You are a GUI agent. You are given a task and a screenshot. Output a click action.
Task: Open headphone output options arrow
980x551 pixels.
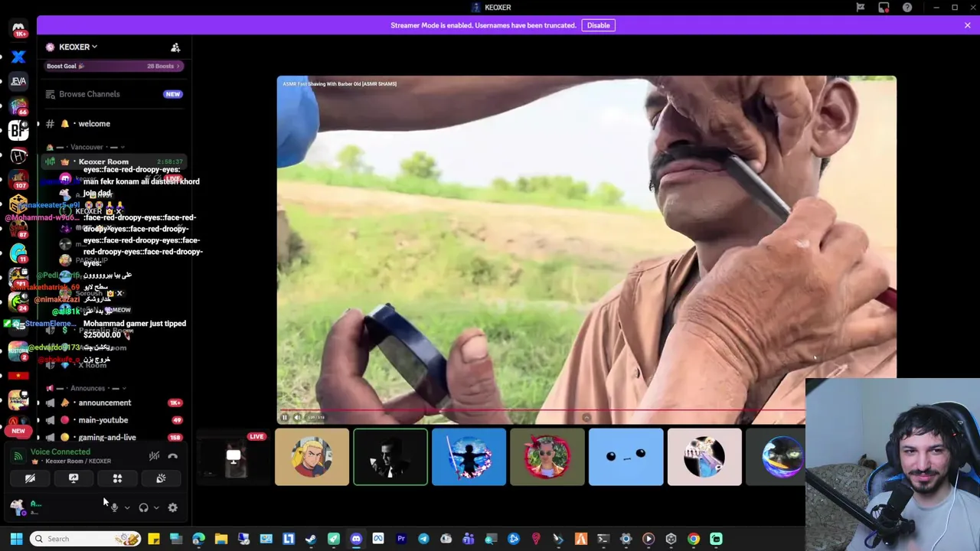(x=156, y=507)
